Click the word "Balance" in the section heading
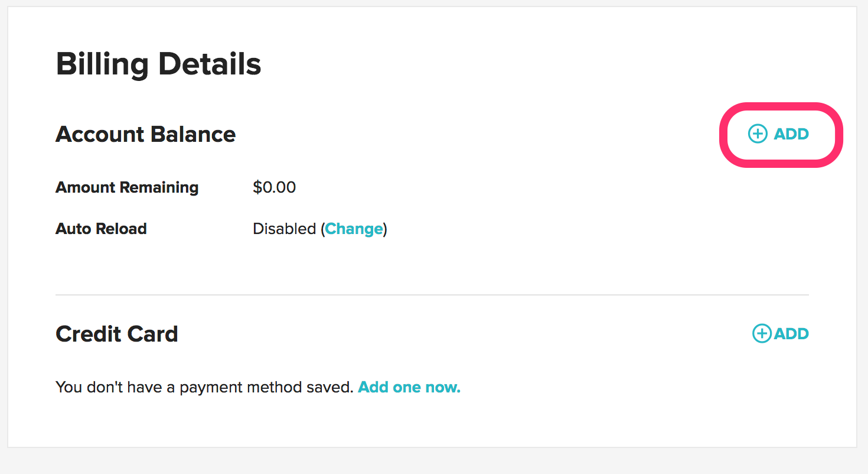The image size is (868, 474). (192, 135)
